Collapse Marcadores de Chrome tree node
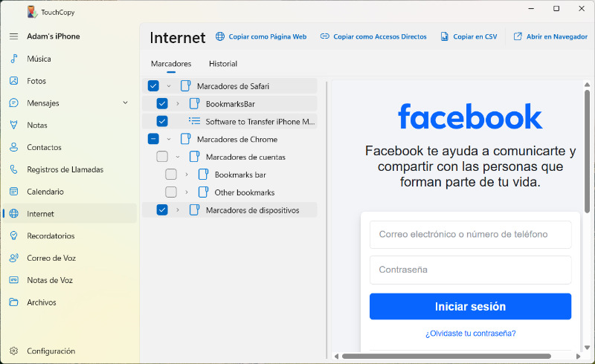This screenshot has height=364, width=595. 169,139
